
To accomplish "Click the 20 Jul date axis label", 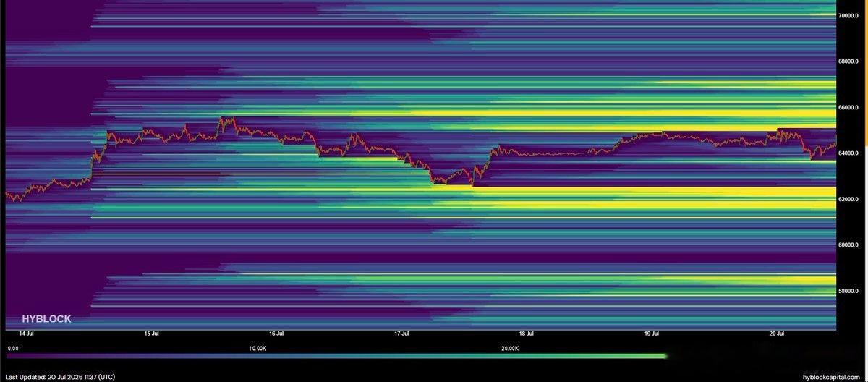I will (777, 334).
